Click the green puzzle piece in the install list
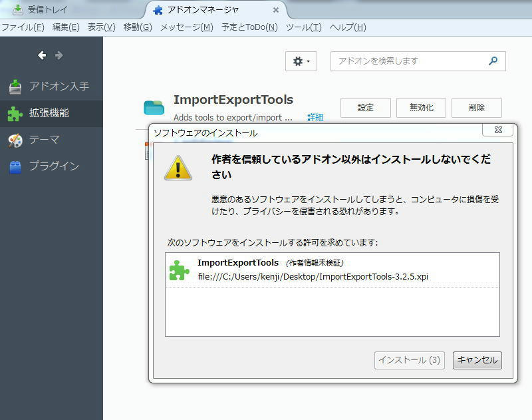The height and width of the screenshot is (420, 532). coord(179,270)
